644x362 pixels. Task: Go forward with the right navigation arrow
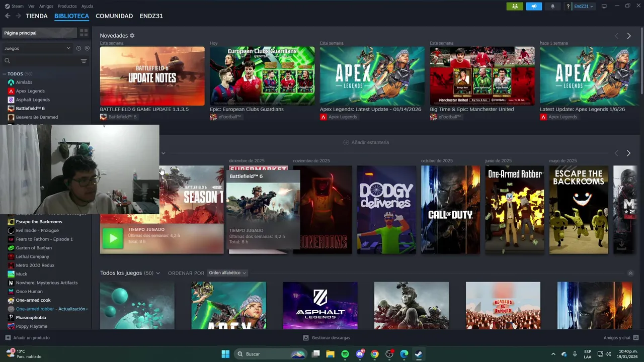tap(18, 16)
